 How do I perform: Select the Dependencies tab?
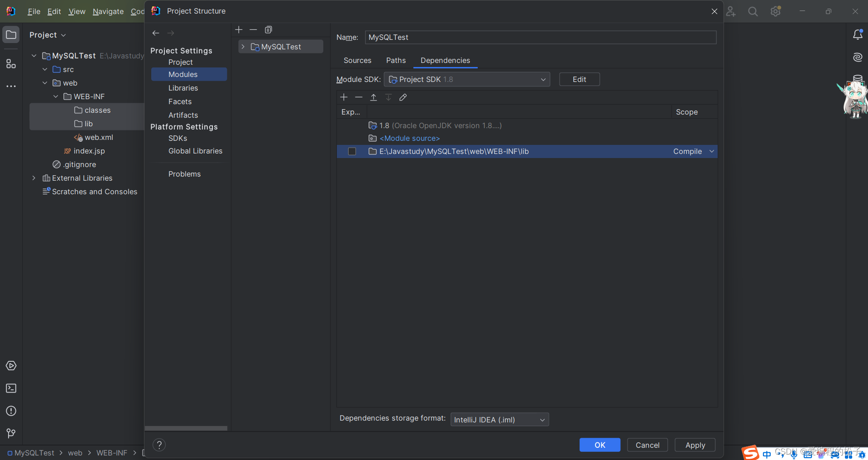click(445, 61)
